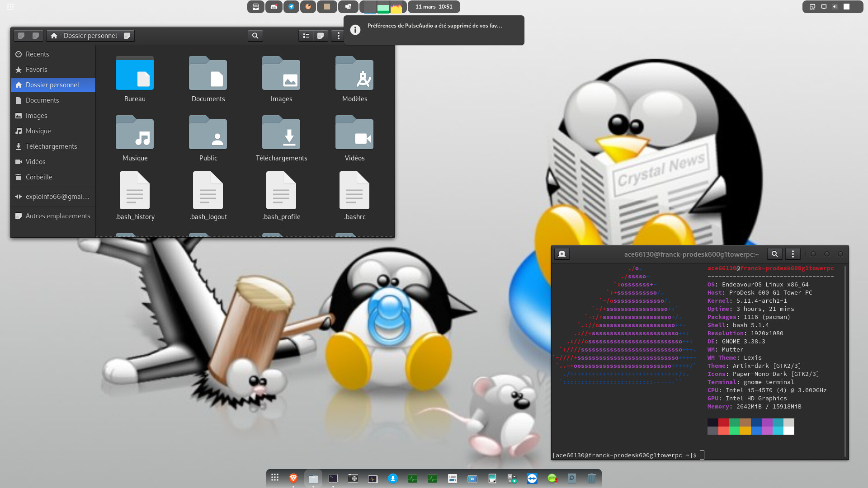Image resolution: width=868 pixels, height=488 pixels.
Task: Select Téléchargements in the sidebar
Action: [53, 146]
